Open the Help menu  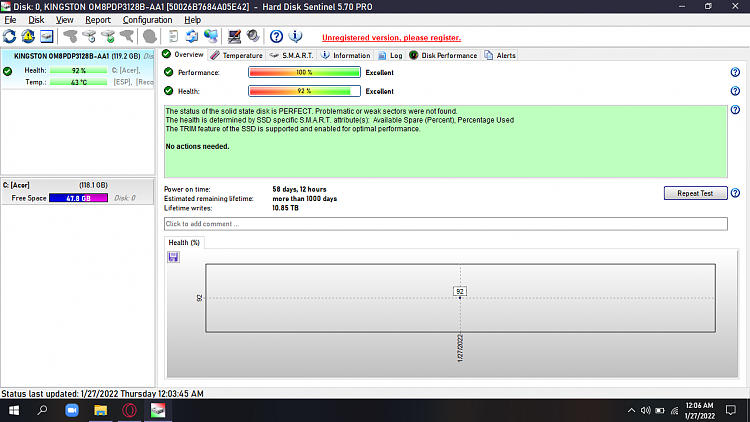[192, 20]
